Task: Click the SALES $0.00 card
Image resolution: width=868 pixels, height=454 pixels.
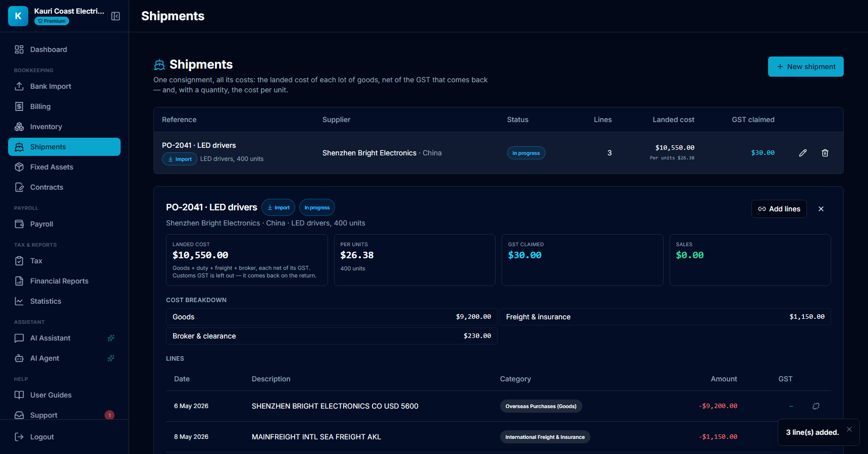Action: tap(750, 260)
